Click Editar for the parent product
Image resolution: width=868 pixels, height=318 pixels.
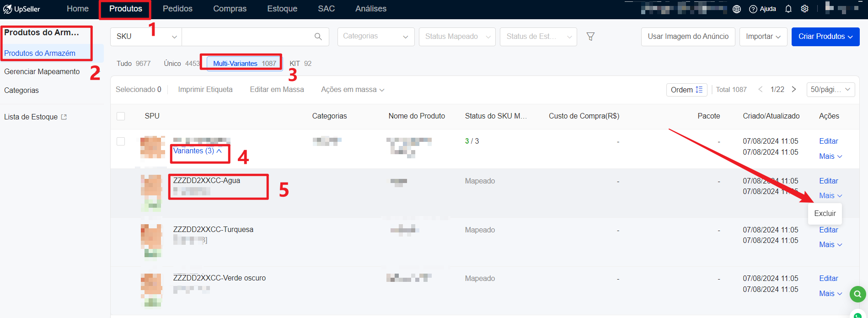(829, 141)
